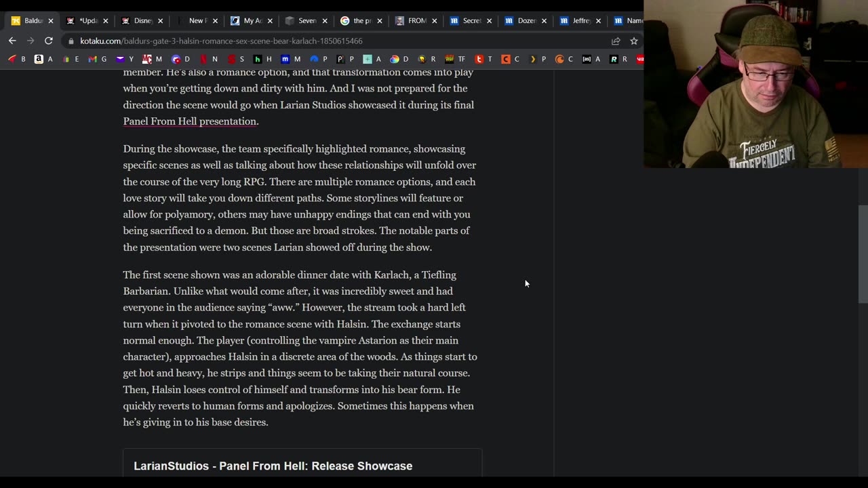Open the Netflix bookmark labeled N
Screen dimensions: 868x488
(208, 59)
